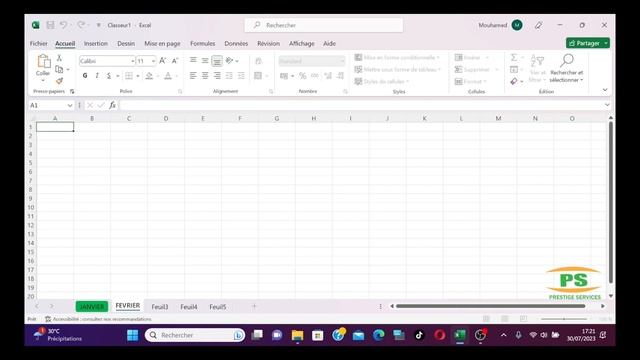Switch to the Formules tab
The height and width of the screenshot is (360, 640).
point(202,43)
